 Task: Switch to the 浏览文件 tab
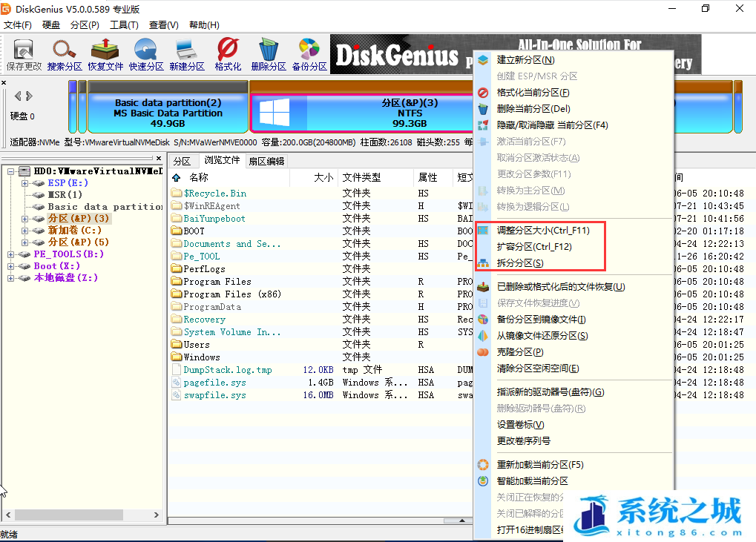pos(222,160)
